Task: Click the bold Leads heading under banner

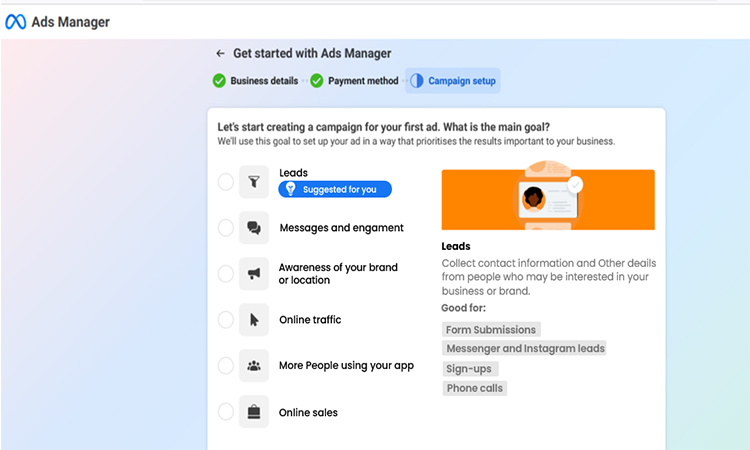Action: click(x=456, y=246)
